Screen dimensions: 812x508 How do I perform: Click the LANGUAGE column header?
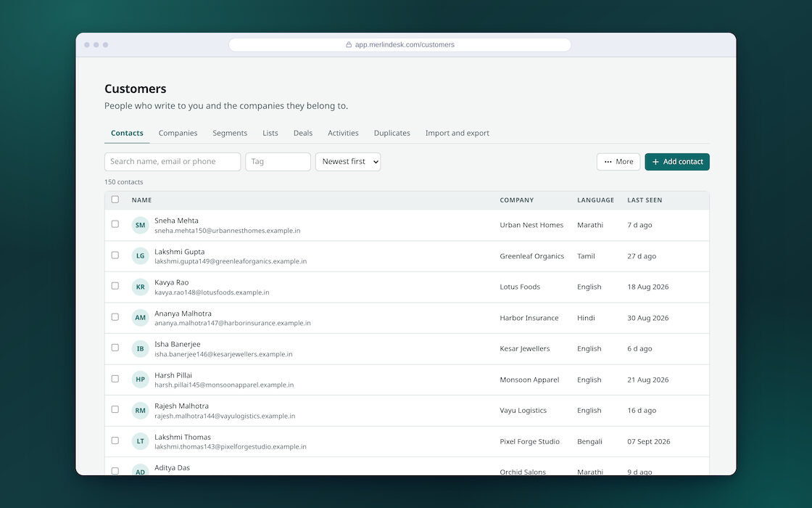[x=595, y=200]
